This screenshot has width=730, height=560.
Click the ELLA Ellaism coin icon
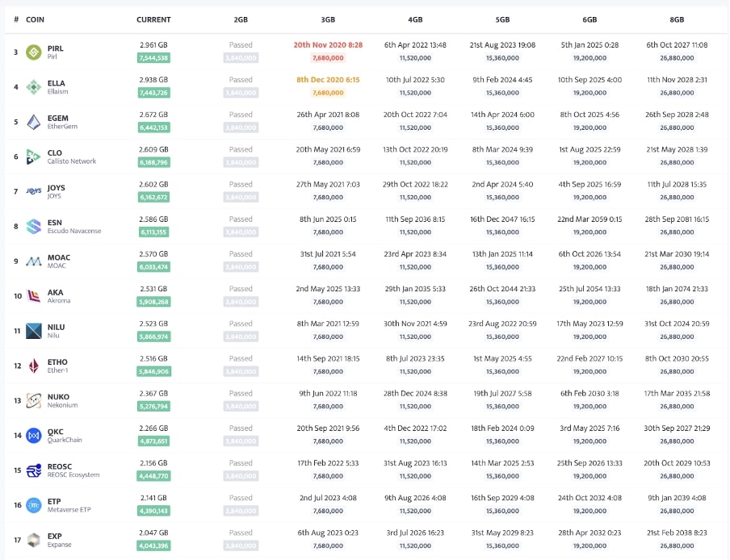click(34, 87)
